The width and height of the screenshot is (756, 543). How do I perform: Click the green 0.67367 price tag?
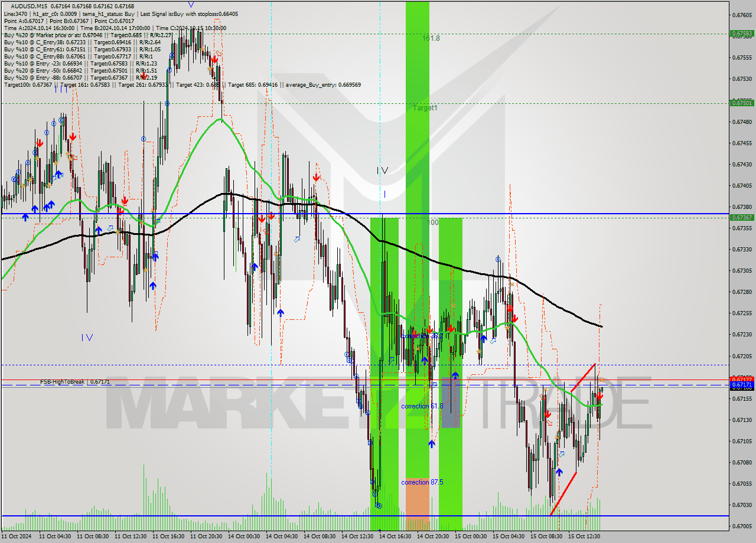coord(742,217)
